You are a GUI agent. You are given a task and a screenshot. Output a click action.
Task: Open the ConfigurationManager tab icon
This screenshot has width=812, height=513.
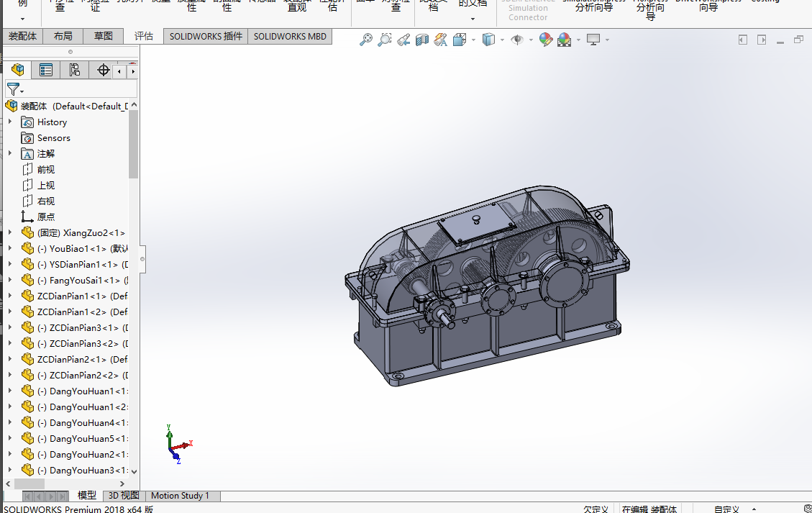75,70
